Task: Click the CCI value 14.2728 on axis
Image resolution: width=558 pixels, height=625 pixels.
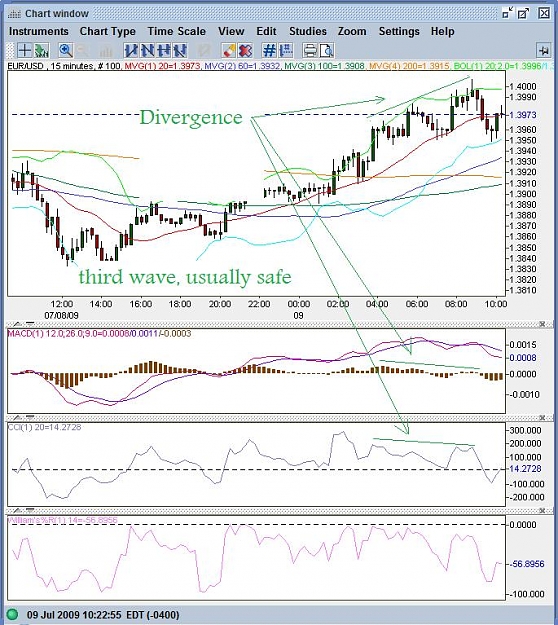Action: pos(525,469)
